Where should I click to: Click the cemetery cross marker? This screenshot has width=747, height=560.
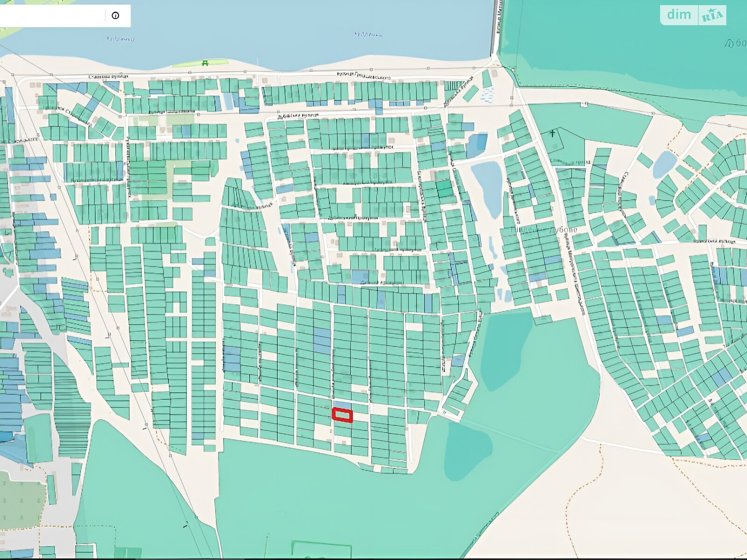click(552, 134)
